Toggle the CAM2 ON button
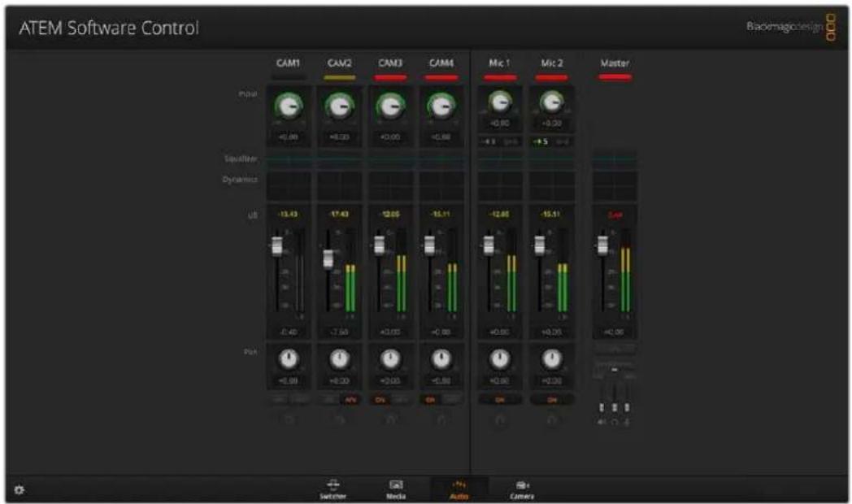The height and width of the screenshot is (504, 852). coord(330,400)
